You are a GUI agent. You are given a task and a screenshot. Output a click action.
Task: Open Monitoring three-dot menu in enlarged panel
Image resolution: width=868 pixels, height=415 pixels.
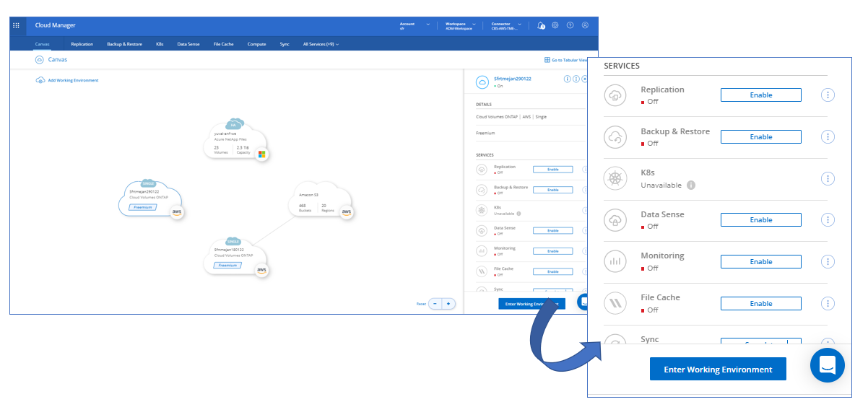[x=828, y=261]
